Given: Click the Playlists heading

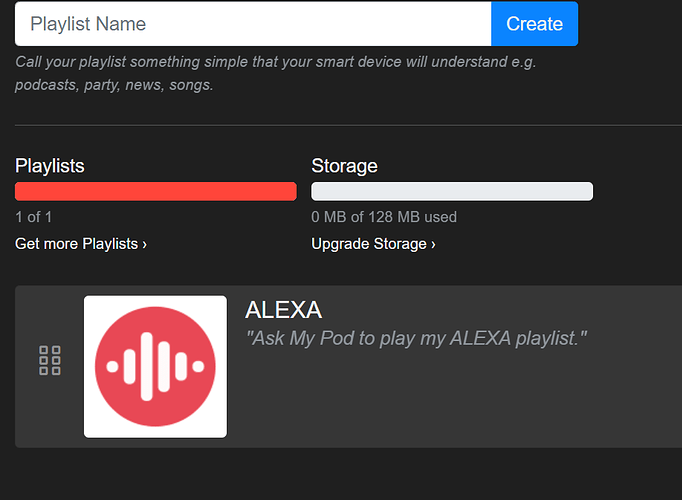Looking at the screenshot, I should (50, 166).
